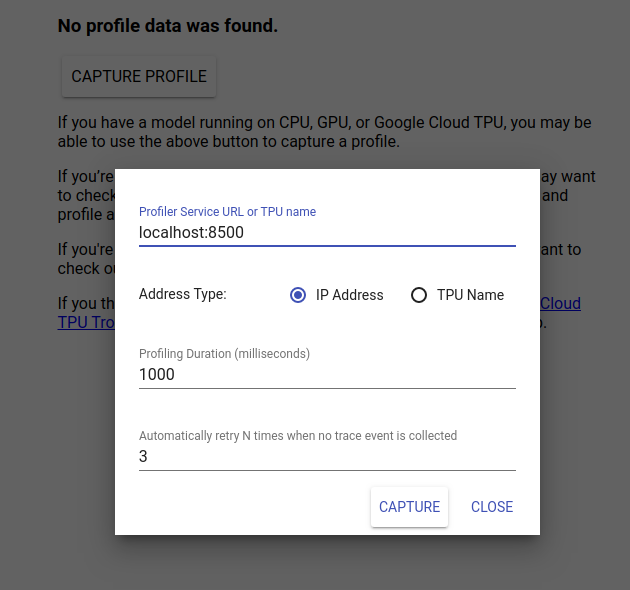Image resolution: width=630 pixels, height=590 pixels.
Task: Click the 'Profiling Duration (milliseconds)' label
Action: click(x=224, y=354)
